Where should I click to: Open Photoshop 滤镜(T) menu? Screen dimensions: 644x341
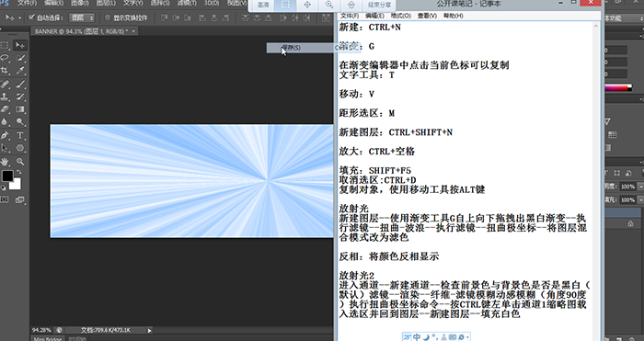coord(187,4)
